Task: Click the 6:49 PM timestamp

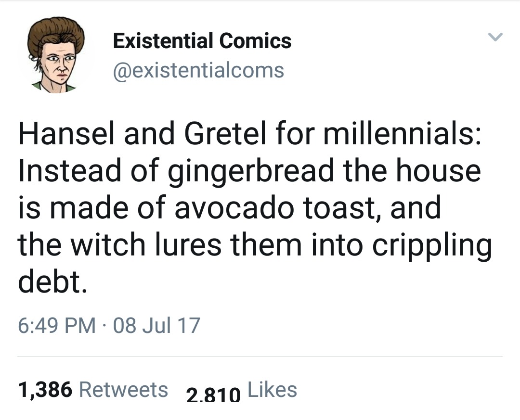Action: pos(57,325)
